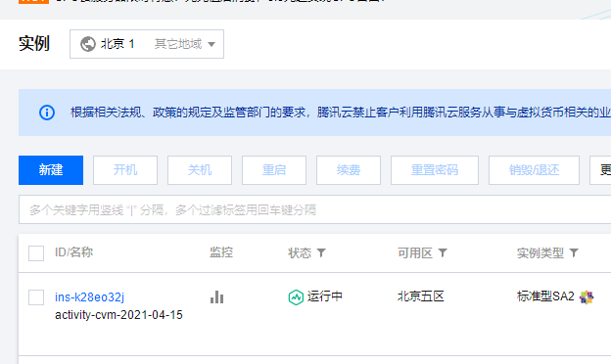Click the 北京五区 availability zone cell
Viewport: 611px width, 364px height.
(421, 296)
